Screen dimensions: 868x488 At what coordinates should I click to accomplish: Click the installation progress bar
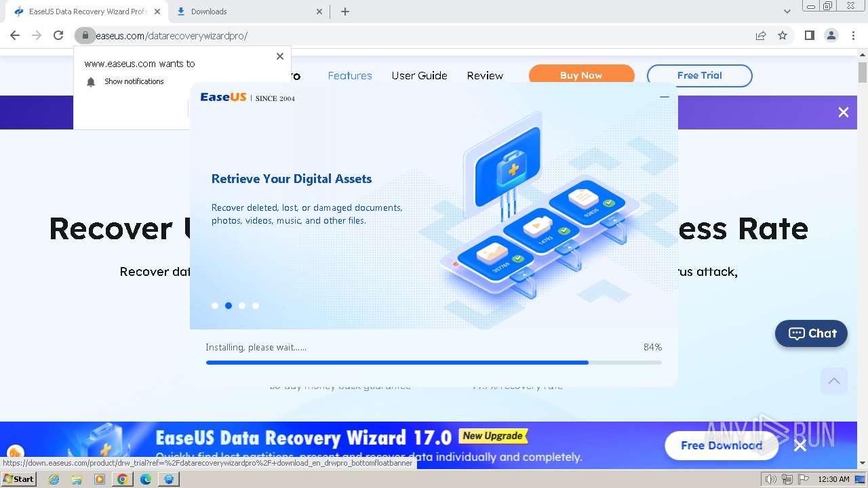pyautogui.click(x=434, y=363)
